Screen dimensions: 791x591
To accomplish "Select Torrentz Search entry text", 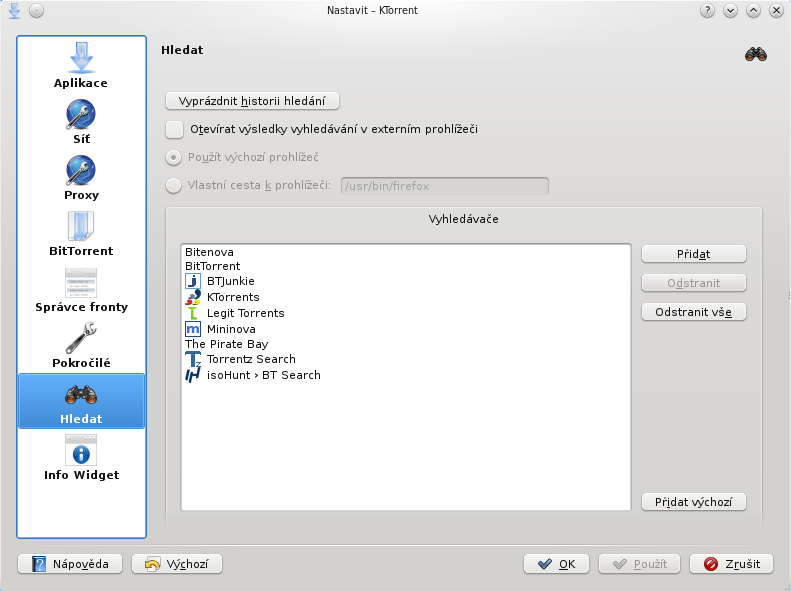I will point(251,359).
